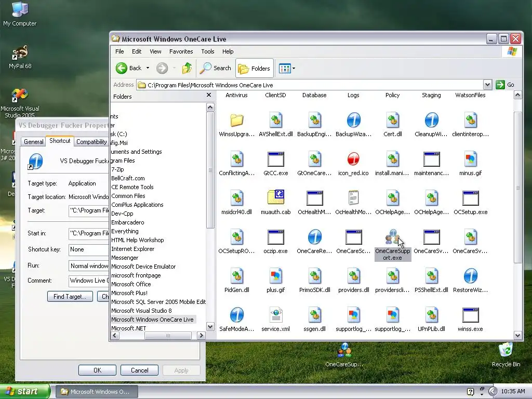Select Microsoft Visual Studio 8 folder in tree
Screen dimensions: 532x399
click(x=141, y=311)
